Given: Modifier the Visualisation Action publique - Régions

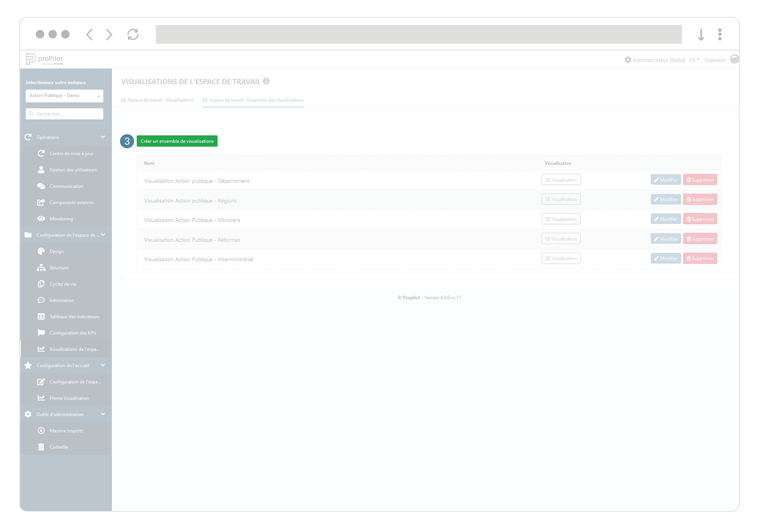Looking at the screenshot, I should point(666,199).
